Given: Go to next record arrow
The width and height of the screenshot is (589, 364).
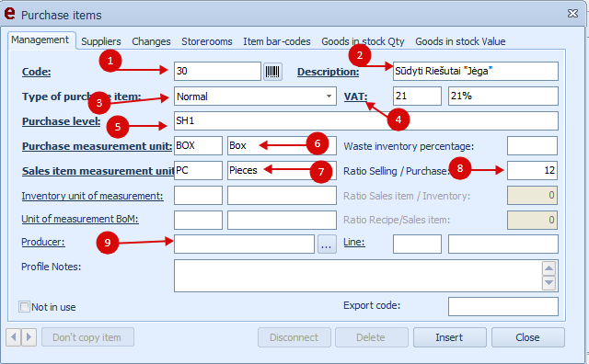Looking at the screenshot, I should tap(29, 337).
